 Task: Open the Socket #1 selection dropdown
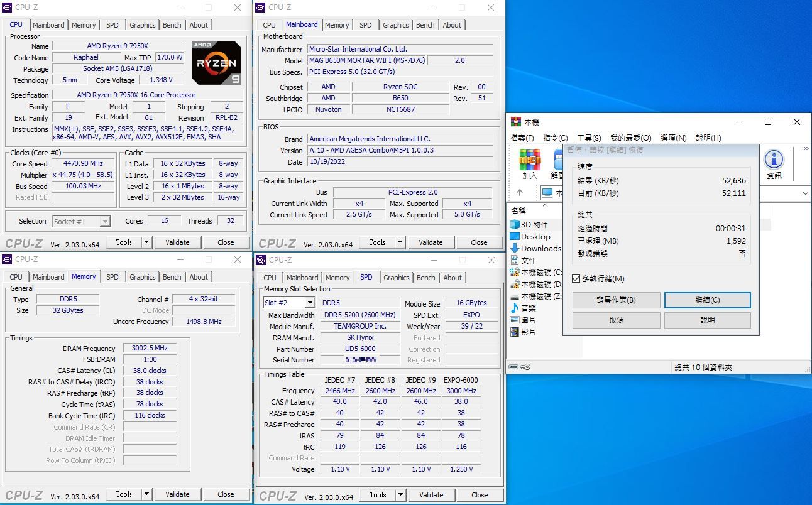click(x=105, y=221)
